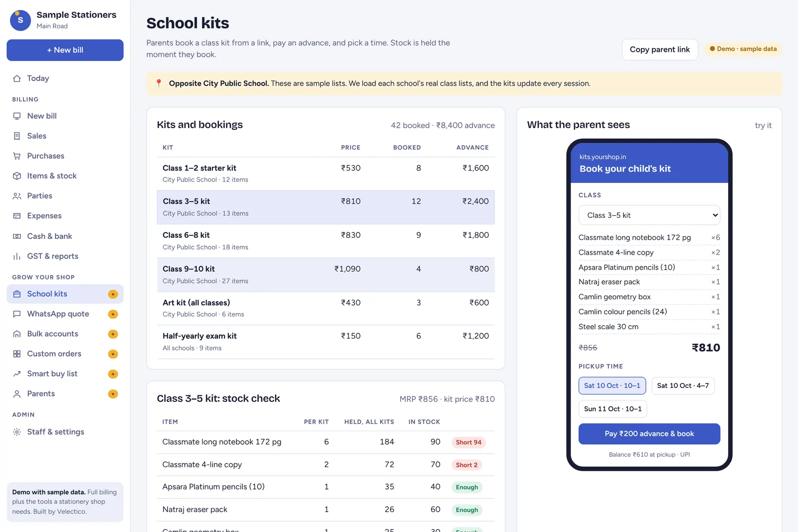Click the Sales receipt icon
Viewport: 798px width, 532px height.
click(17, 136)
